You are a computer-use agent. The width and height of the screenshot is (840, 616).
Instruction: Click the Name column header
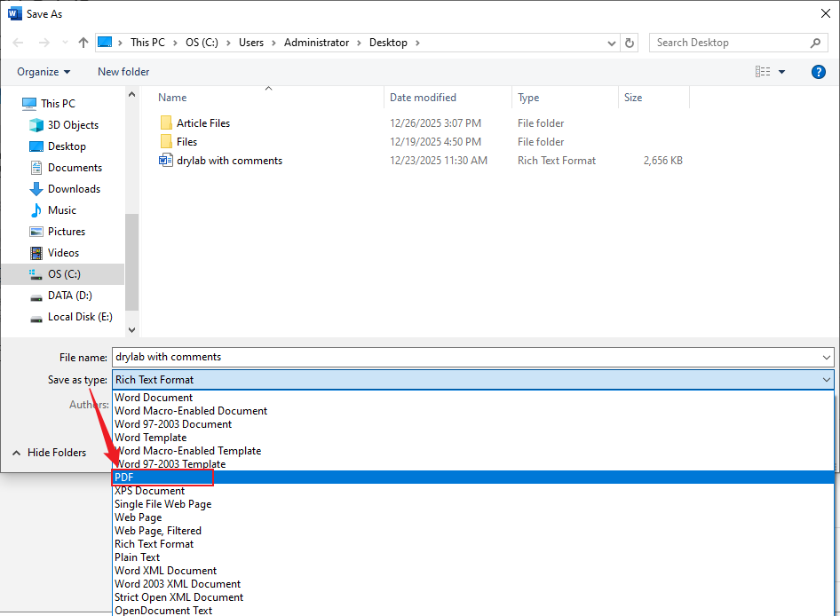[x=171, y=97]
